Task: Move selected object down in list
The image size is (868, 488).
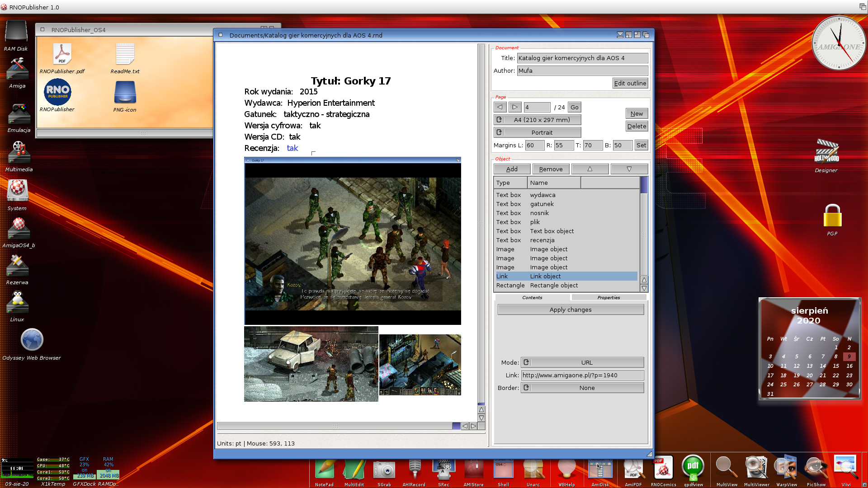Action: point(629,169)
